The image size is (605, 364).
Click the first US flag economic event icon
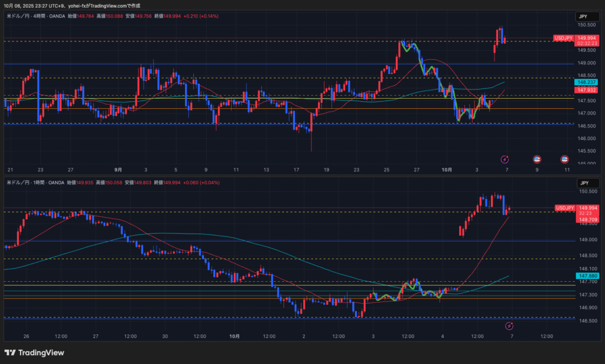tap(537, 159)
